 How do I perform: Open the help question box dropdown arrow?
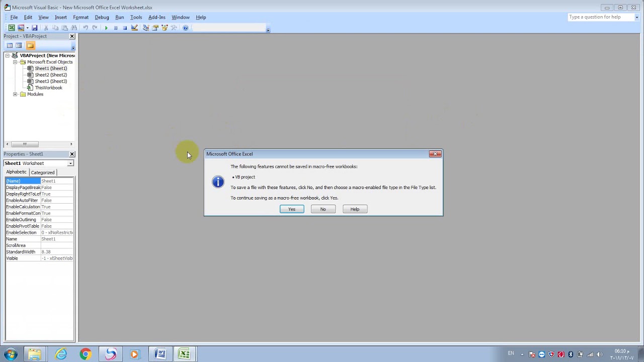pos(636,17)
